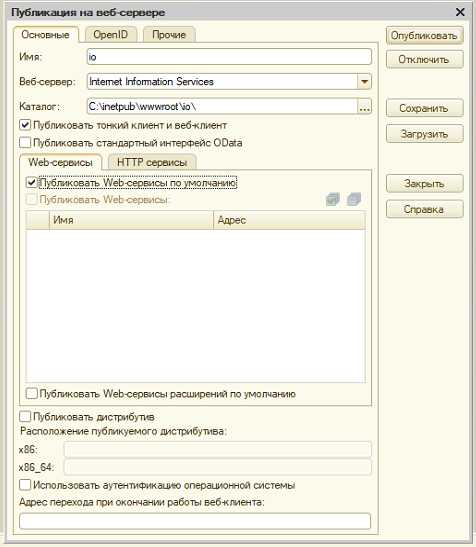
Task: Switch to the HTTP сервисы tab
Action: tap(152, 162)
